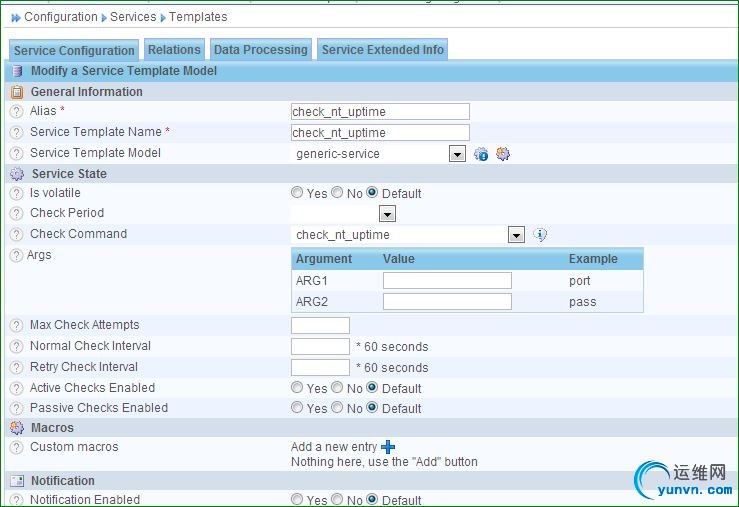Viewport: 739px width, 507px height.
Task: Set Notification Enabled to No
Action: [x=337, y=499]
